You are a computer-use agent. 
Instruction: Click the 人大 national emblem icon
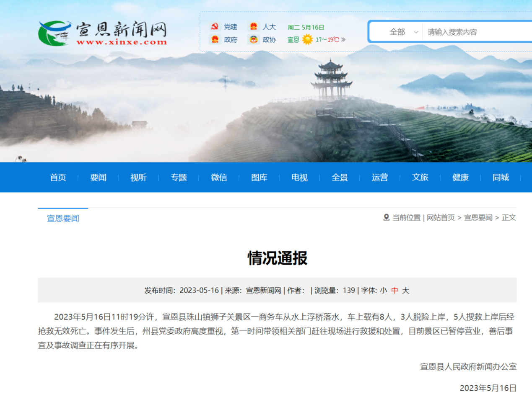(x=253, y=27)
